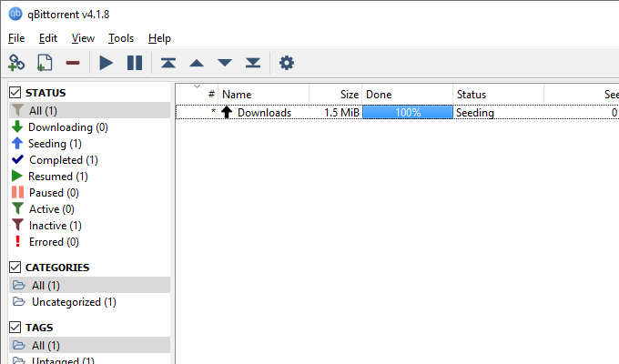Select Untagged (1) tag filter
The image size is (619, 364).
[89, 359]
